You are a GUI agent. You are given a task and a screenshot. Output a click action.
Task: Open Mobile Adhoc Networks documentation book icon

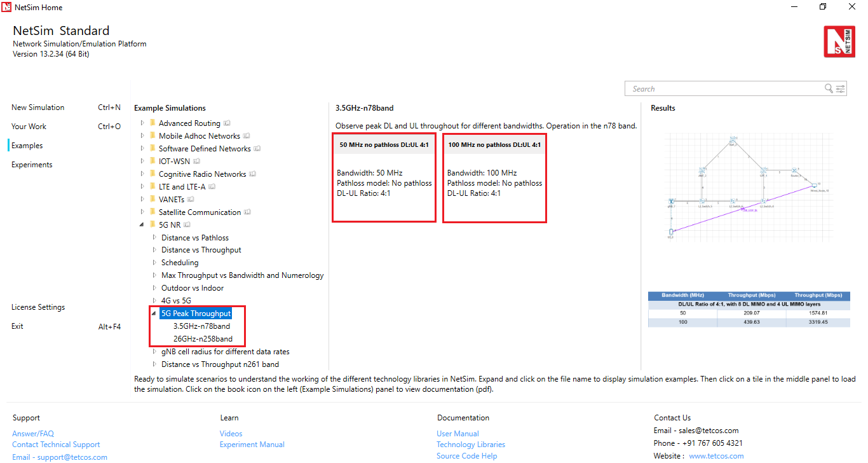click(247, 136)
